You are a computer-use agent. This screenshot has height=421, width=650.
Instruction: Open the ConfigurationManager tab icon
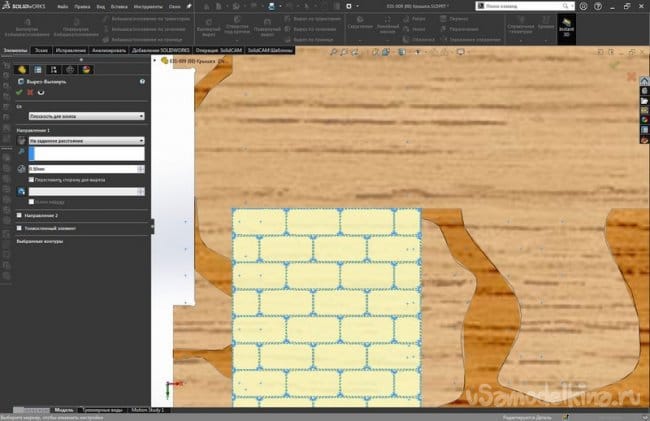click(x=55, y=68)
